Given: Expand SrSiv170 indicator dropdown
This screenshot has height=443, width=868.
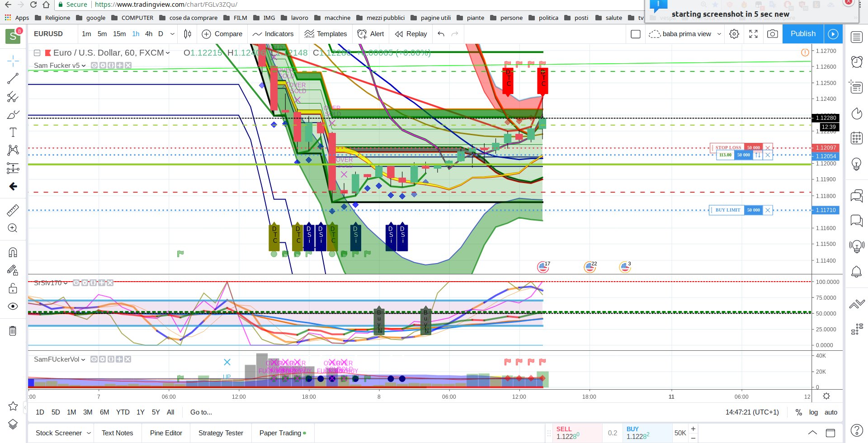Looking at the screenshot, I should [x=66, y=283].
